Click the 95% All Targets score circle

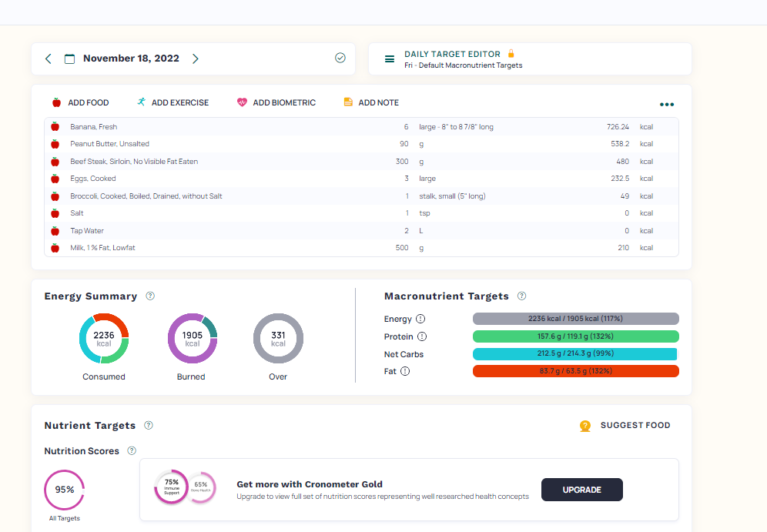click(x=64, y=490)
